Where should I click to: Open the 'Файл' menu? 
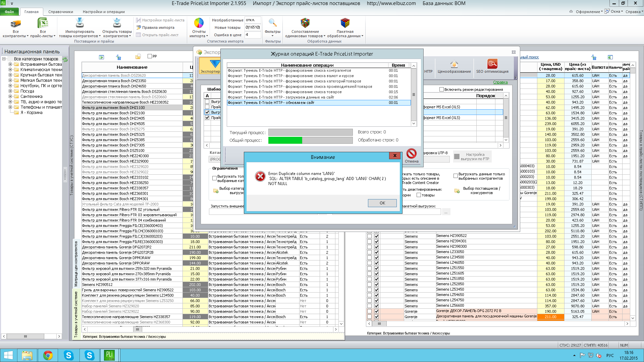(x=9, y=12)
